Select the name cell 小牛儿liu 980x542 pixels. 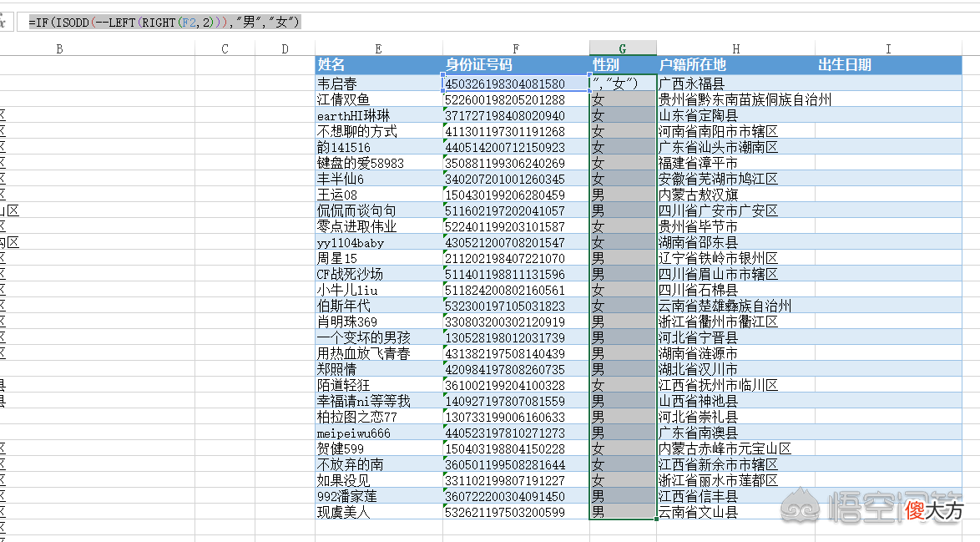(379, 290)
